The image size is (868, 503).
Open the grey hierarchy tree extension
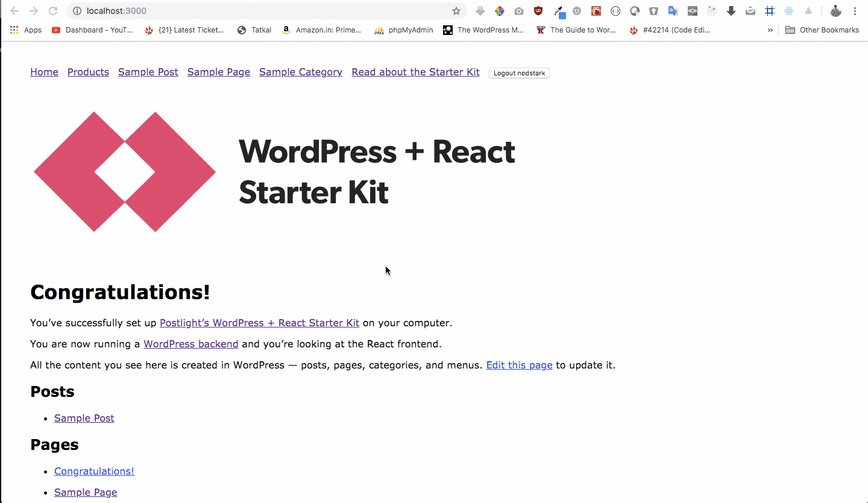tap(808, 11)
